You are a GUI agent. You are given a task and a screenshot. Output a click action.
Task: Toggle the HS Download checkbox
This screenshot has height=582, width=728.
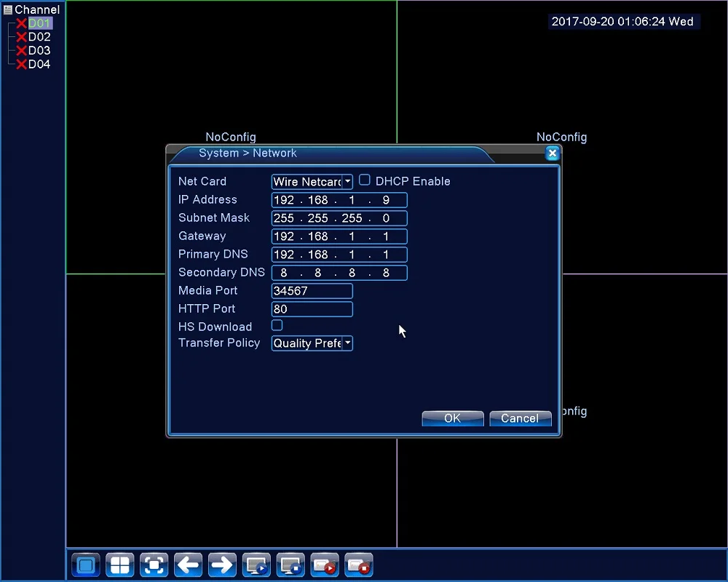point(277,325)
